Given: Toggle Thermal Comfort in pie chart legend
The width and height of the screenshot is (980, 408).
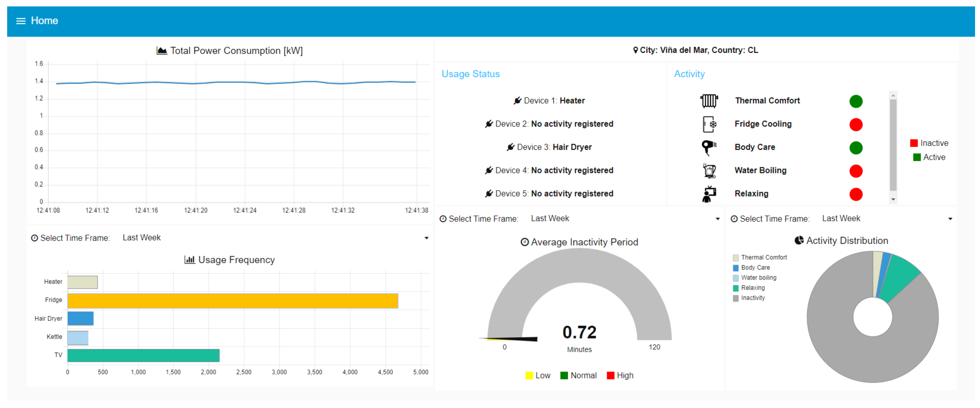Looking at the screenshot, I should pos(763,258).
